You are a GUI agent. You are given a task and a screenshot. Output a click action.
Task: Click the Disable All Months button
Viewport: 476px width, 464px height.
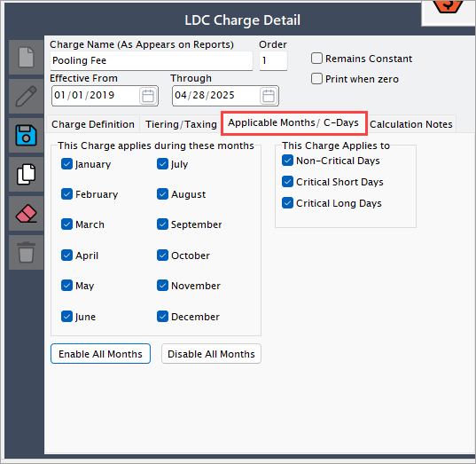211,354
